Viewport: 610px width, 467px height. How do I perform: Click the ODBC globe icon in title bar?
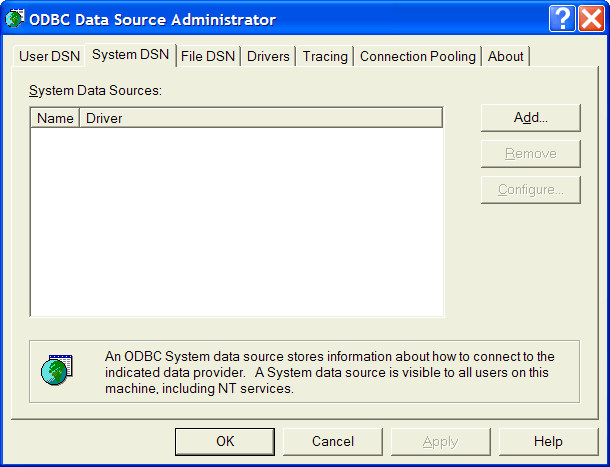(x=14, y=19)
